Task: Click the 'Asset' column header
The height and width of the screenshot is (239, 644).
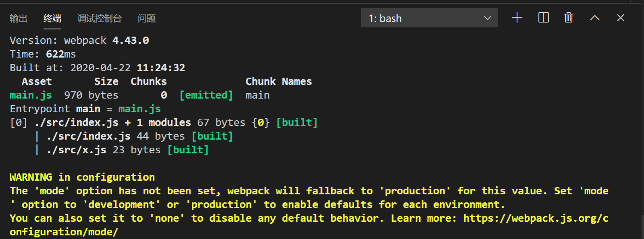Action: (37, 82)
